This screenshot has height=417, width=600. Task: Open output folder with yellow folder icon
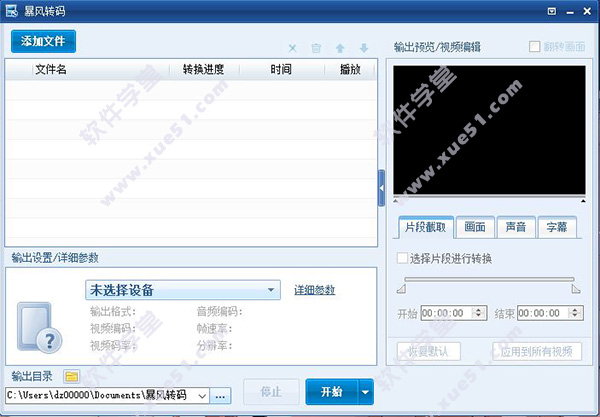coord(71,376)
